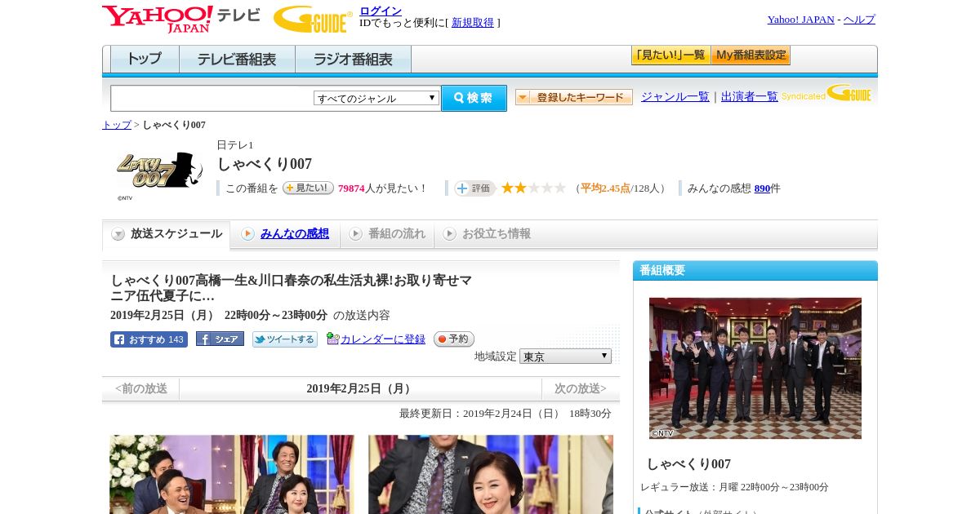Click the Syndicated G-Guide logo near search
The image size is (980, 514).
pyautogui.click(x=826, y=93)
